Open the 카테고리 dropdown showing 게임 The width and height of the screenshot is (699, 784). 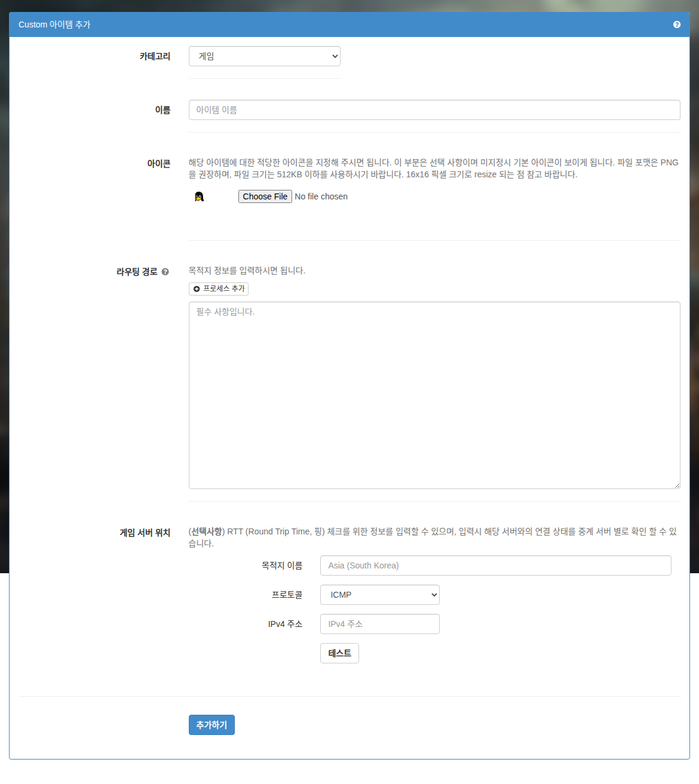[265, 56]
